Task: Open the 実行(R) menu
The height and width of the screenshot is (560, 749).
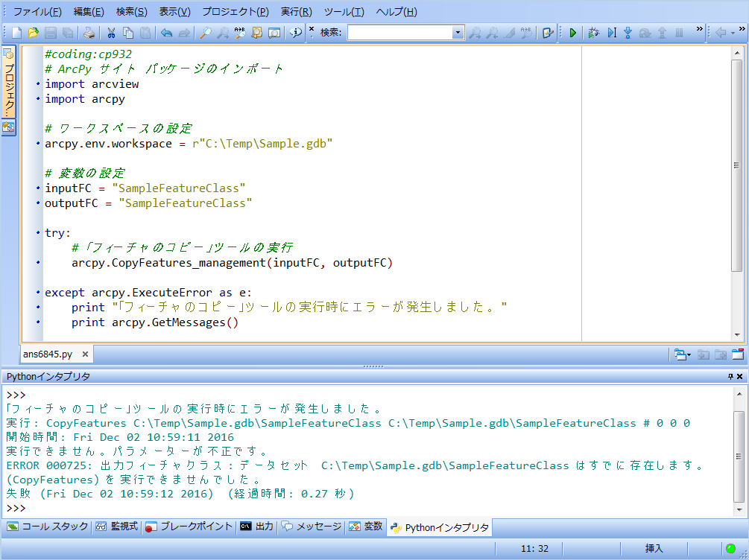Action: click(x=296, y=12)
